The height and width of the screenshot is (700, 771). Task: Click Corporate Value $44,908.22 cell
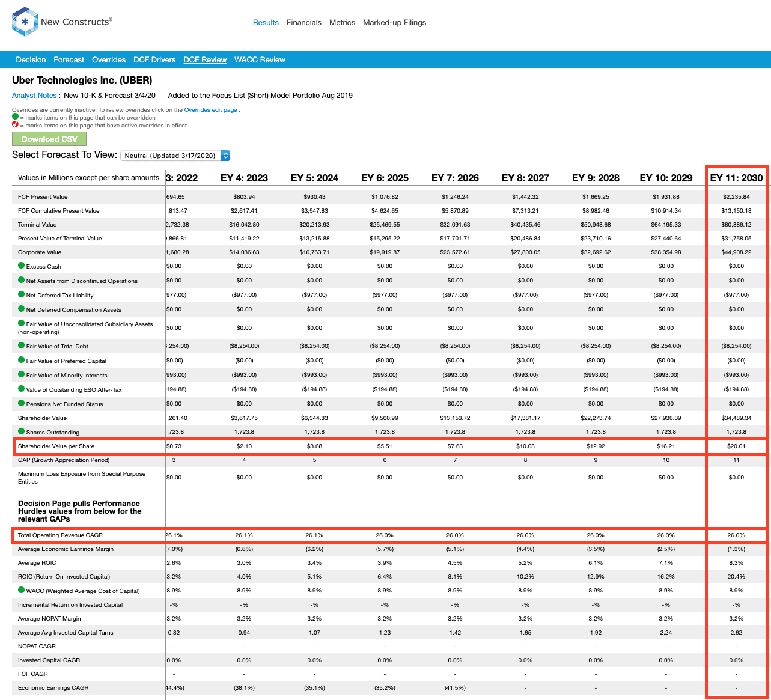(x=736, y=252)
